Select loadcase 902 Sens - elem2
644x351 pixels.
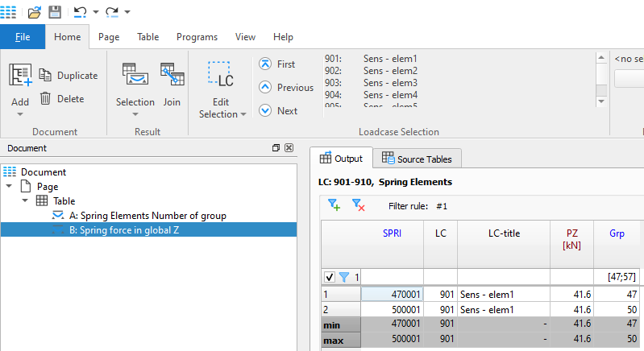(371, 71)
